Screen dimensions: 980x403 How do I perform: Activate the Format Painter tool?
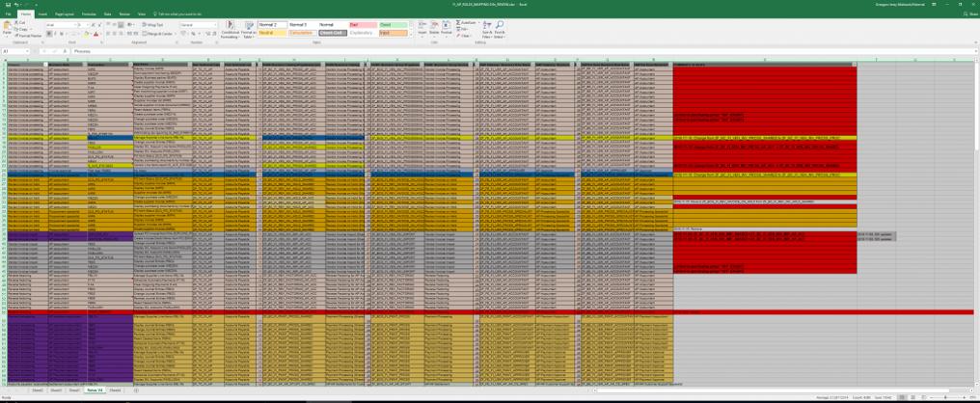coord(28,36)
